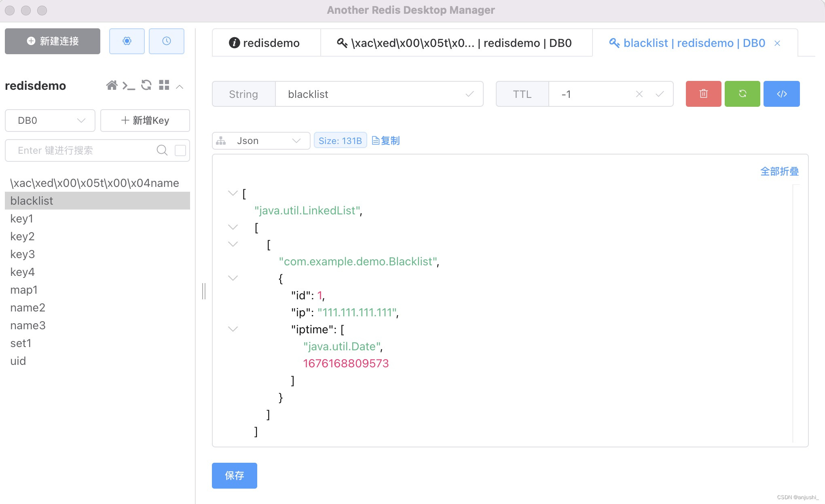The width and height of the screenshot is (825, 504).
Task: Delete the blacklist key with red trash button
Action: coord(703,94)
